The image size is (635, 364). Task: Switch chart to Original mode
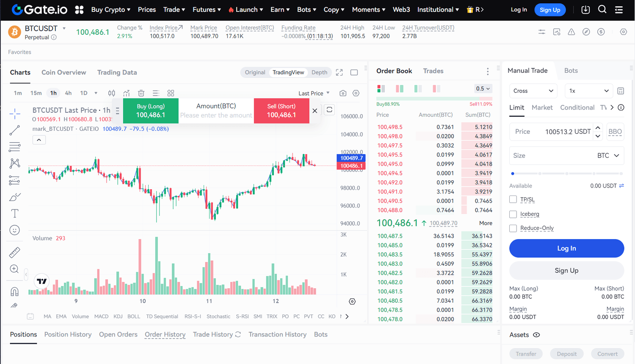255,72
